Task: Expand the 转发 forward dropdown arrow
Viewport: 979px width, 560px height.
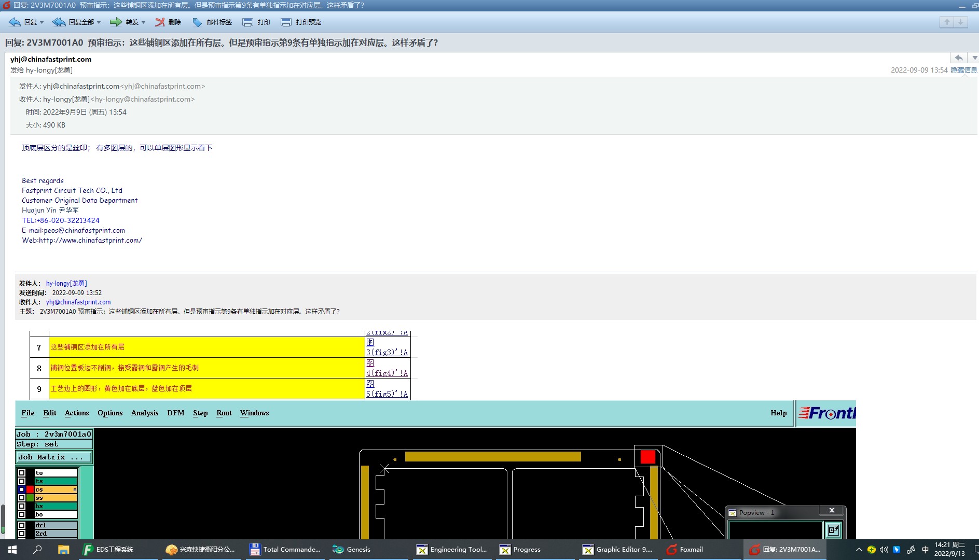Action: click(x=143, y=22)
